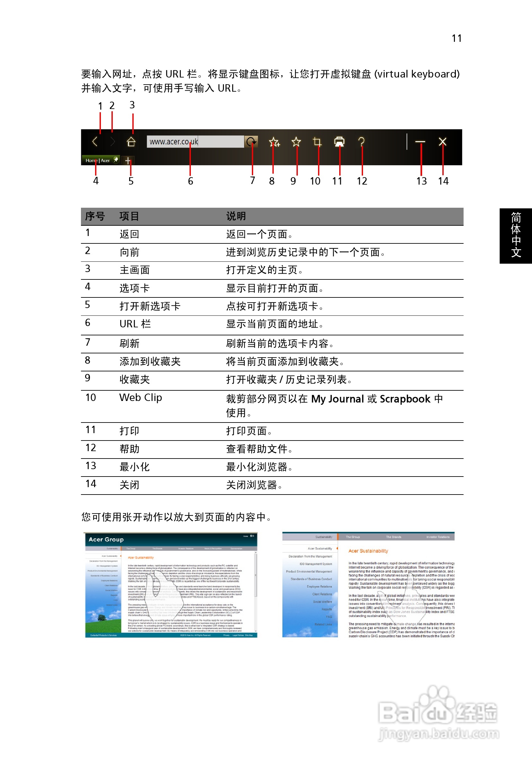532x764 pixels.
Task: Open Investor Relations tab in zoomed page image
Action: pos(438,537)
